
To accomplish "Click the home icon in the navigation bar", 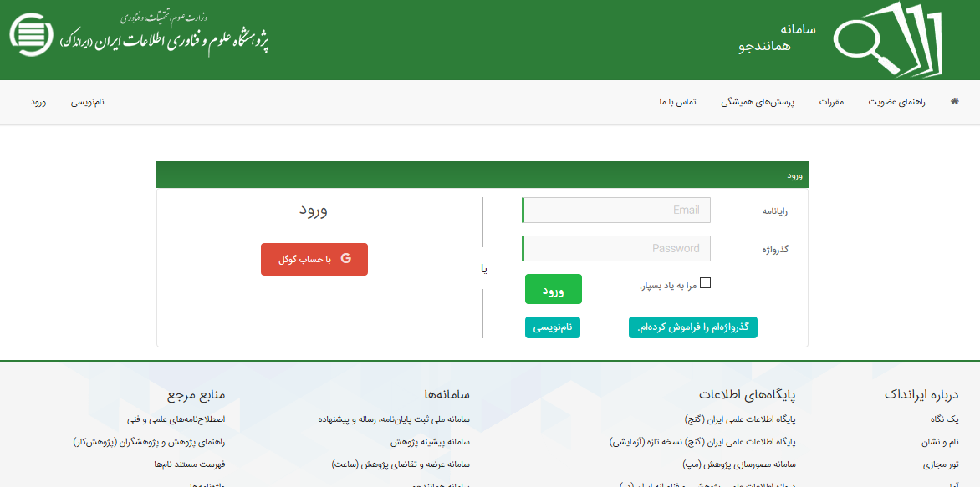I will click(x=954, y=102).
